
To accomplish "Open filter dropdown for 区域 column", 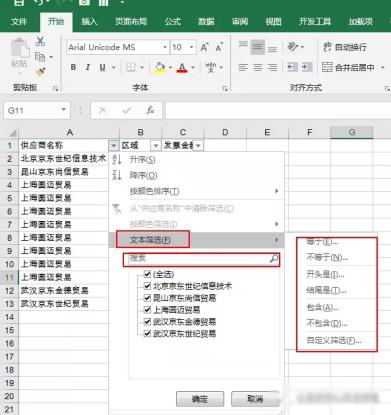I will pyautogui.click(x=156, y=145).
